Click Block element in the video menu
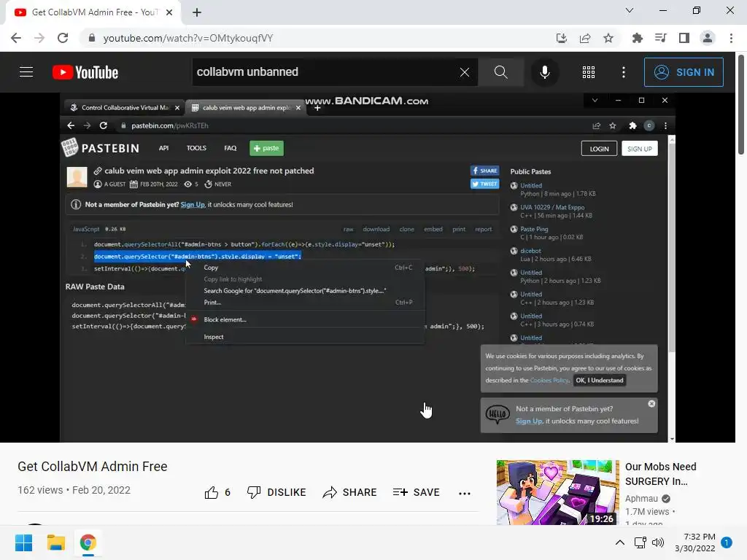Image resolution: width=747 pixels, height=560 pixels. (x=225, y=319)
